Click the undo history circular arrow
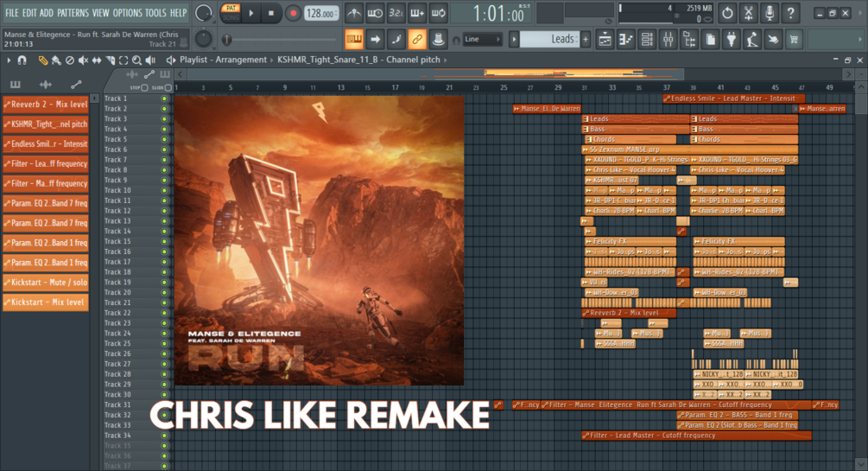 [x=727, y=13]
